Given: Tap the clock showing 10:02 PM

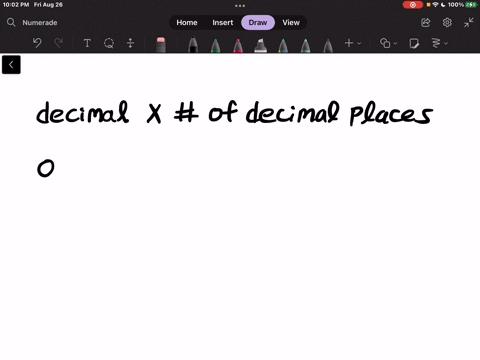Looking at the screenshot, I should 16,5.
